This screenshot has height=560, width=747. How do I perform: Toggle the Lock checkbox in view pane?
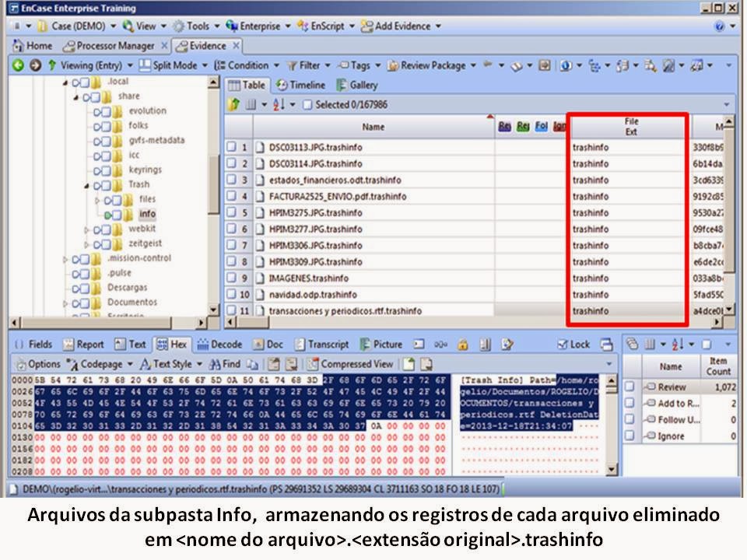563,345
